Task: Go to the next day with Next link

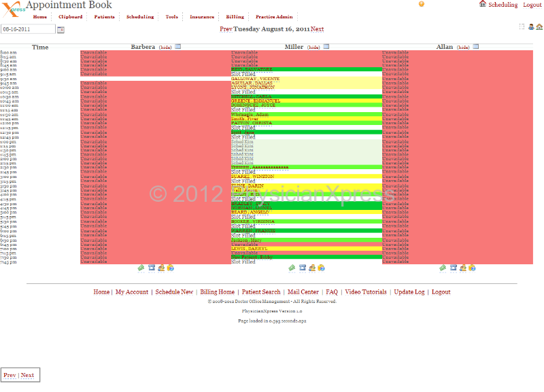Action: click(x=317, y=30)
